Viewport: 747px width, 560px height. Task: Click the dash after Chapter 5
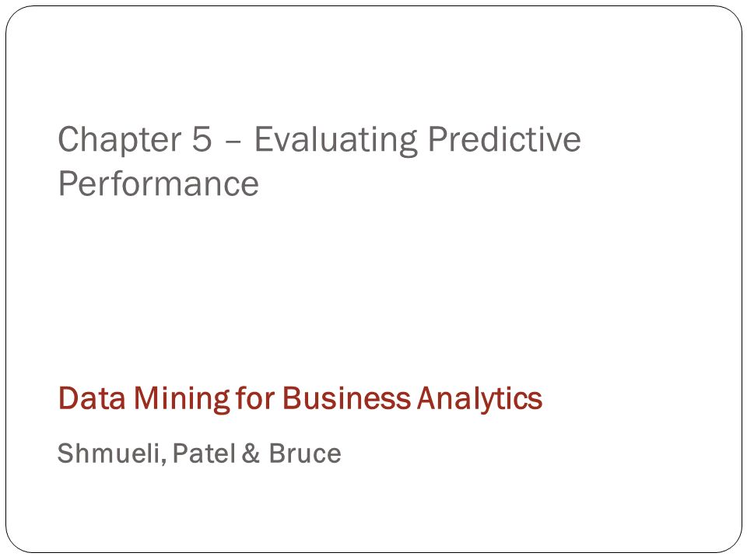pyautogui.click(x=233, y=142)
